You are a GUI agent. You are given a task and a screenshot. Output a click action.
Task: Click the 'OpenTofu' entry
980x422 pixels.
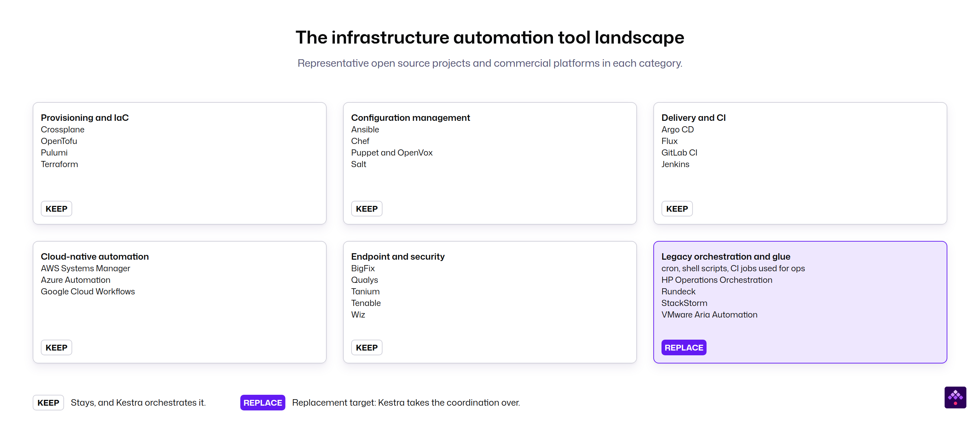click(x=59, y=141)
